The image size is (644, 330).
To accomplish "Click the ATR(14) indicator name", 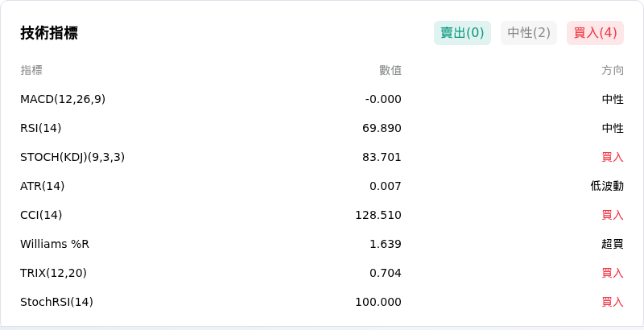I will pos(43,187).
